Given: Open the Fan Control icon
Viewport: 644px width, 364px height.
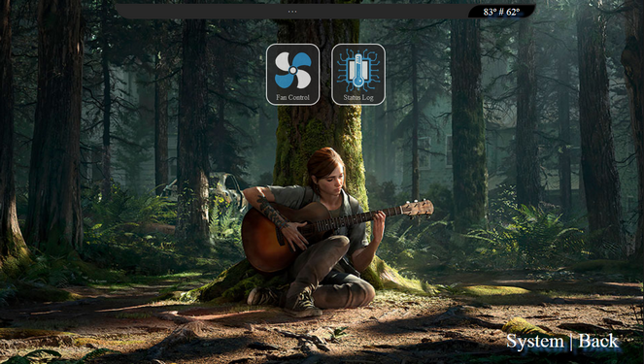Looking at the screenshot, I should pyautogui.click(x=292, y=75).
